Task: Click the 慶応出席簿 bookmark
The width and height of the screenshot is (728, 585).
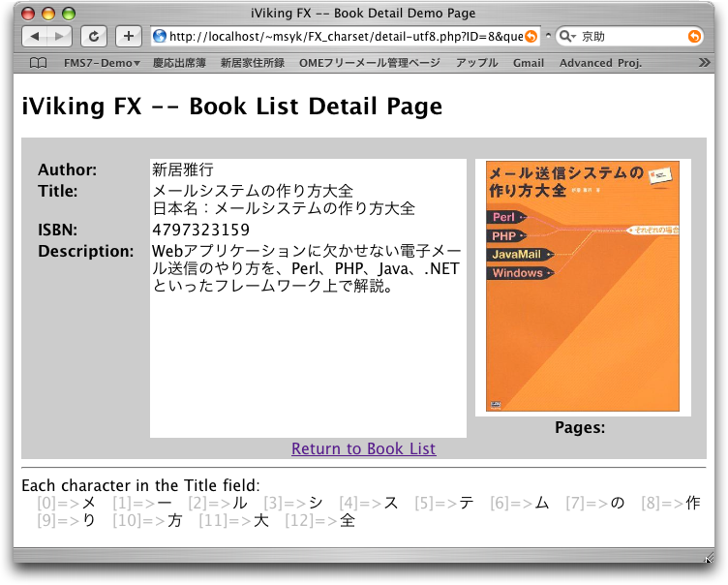Action: pyautogui.click(x=179, y=63)
